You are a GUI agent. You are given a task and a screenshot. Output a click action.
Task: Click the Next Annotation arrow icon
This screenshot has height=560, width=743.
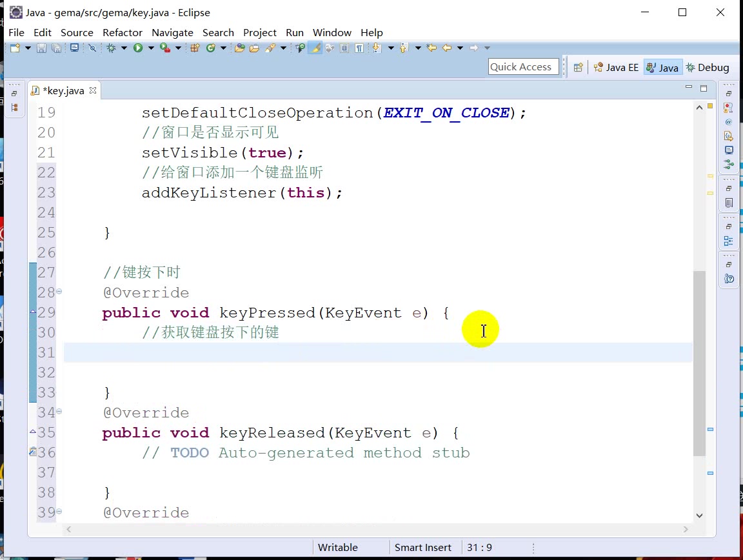377,48
